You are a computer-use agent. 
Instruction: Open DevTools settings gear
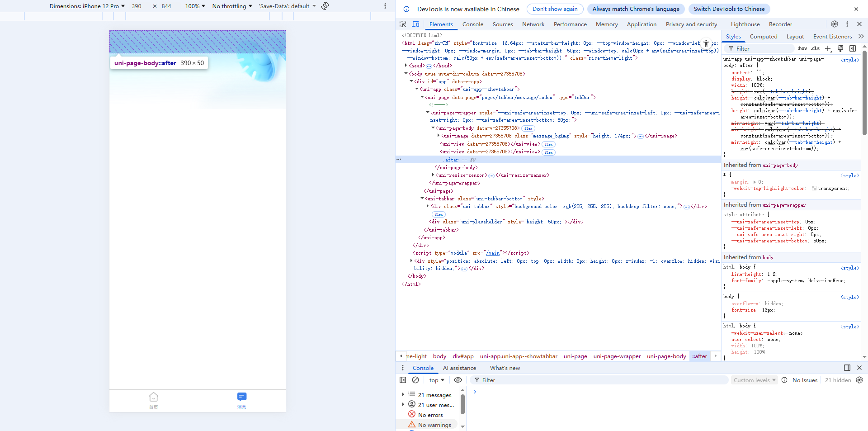point(835,24)
